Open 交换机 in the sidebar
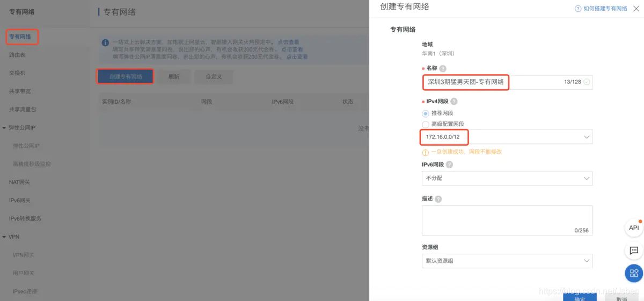 (x=17, y=73)
